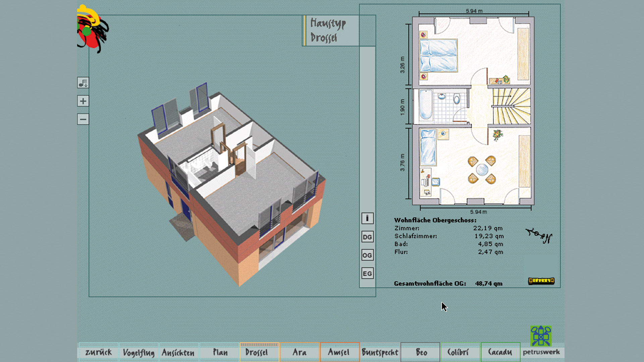Switch to DG floor level
Screen dimensions: 644x362
coord(367,237)
